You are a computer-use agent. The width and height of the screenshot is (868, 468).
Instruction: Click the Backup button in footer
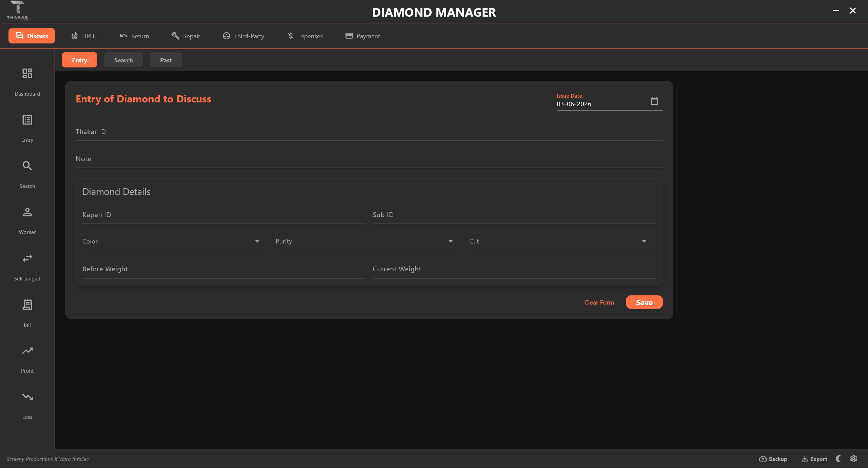coord(773,459)
